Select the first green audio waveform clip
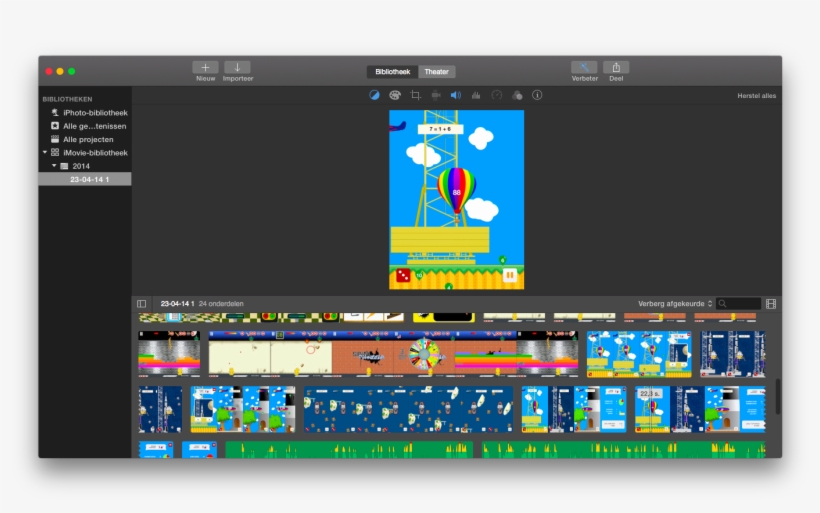The width and height of the screenshot is (820, 513). (x=349, y=450)
